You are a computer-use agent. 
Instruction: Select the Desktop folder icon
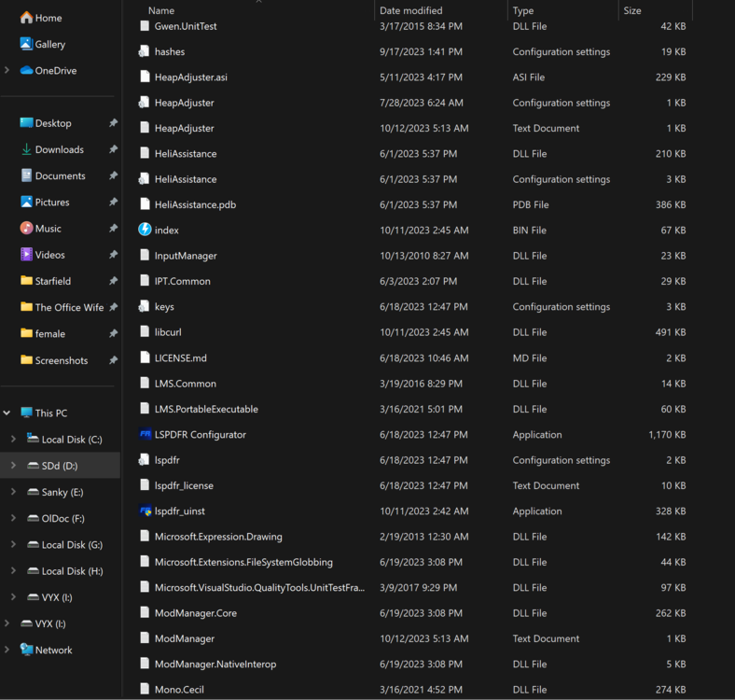[26, 123]
